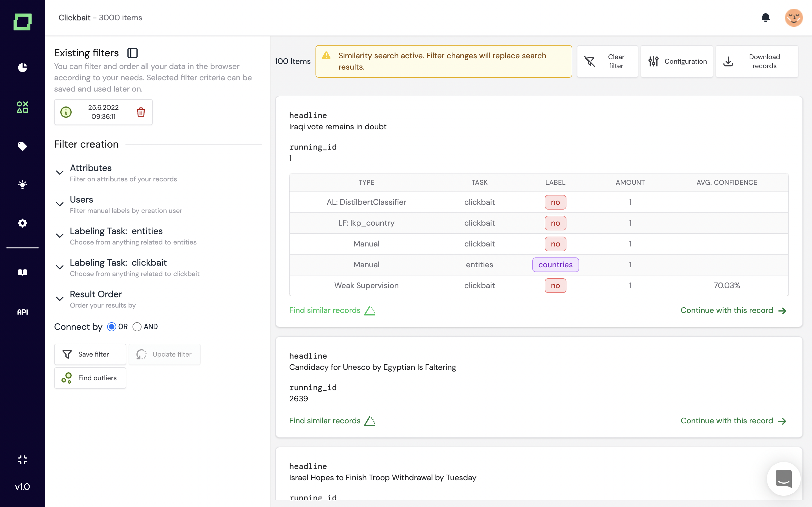Click the tag labeling sidebar icon

click(23, 146)
